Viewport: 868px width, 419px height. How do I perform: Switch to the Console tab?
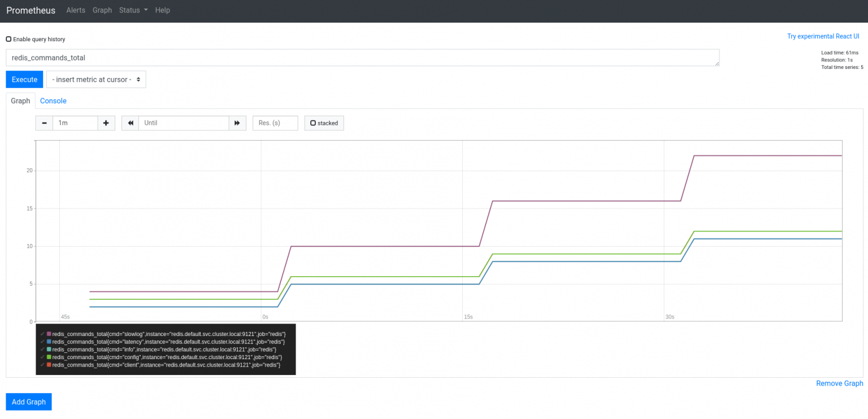click(53, 101)
